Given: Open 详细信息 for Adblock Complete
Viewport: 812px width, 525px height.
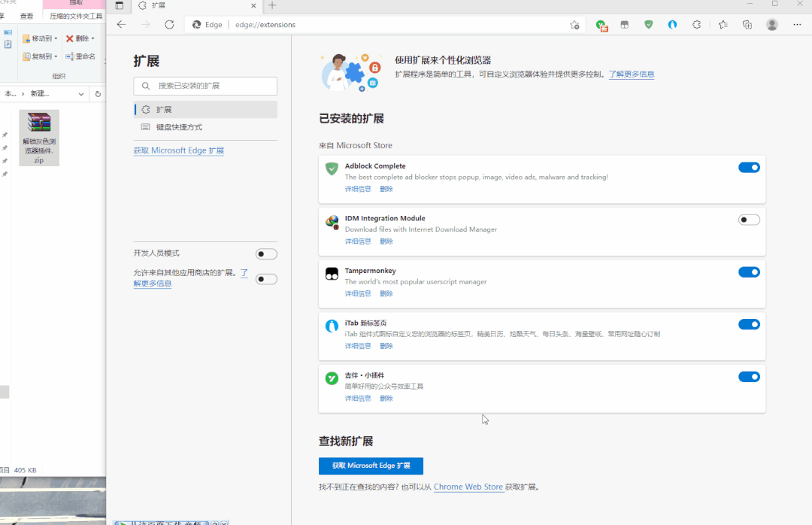Looking at the screenshot, I should click(358, 189).
